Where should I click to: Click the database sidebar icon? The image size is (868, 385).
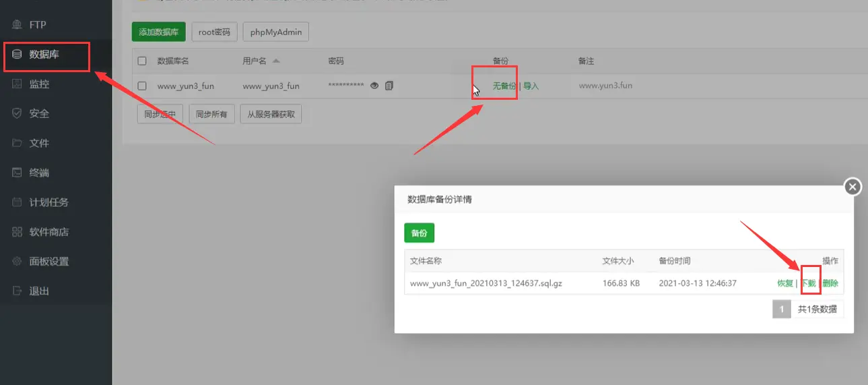pos(18,55)
